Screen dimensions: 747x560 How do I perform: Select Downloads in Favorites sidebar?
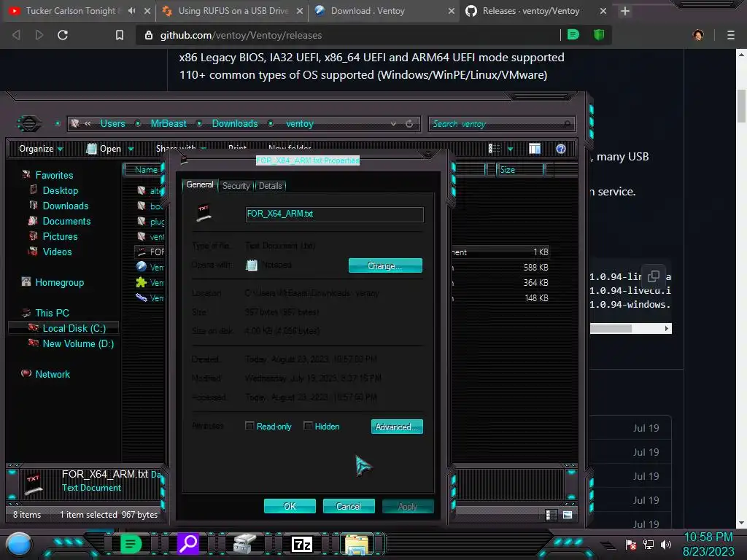pos(65,206)
